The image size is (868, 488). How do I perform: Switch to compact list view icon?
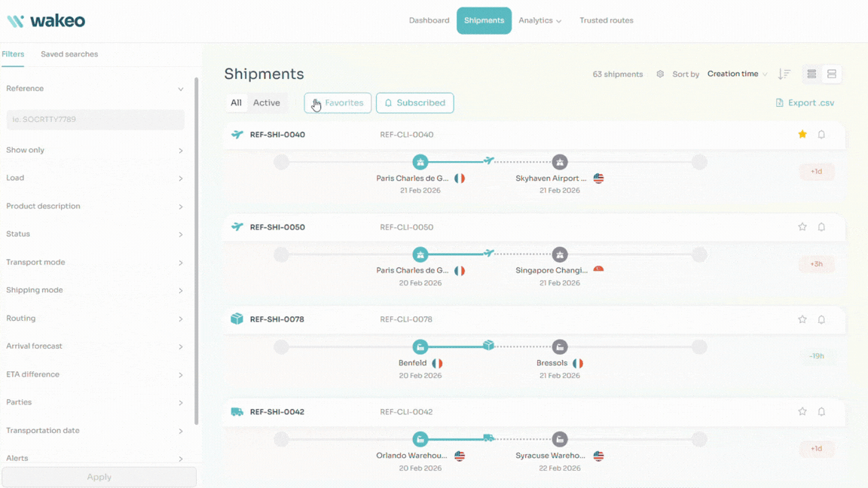pos(811,74)
